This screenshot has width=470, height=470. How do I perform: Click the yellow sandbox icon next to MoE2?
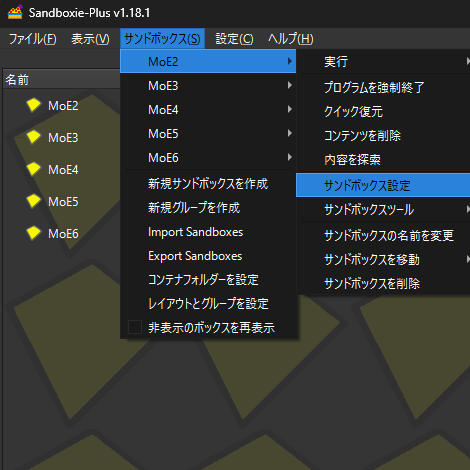tap(34, 105)
